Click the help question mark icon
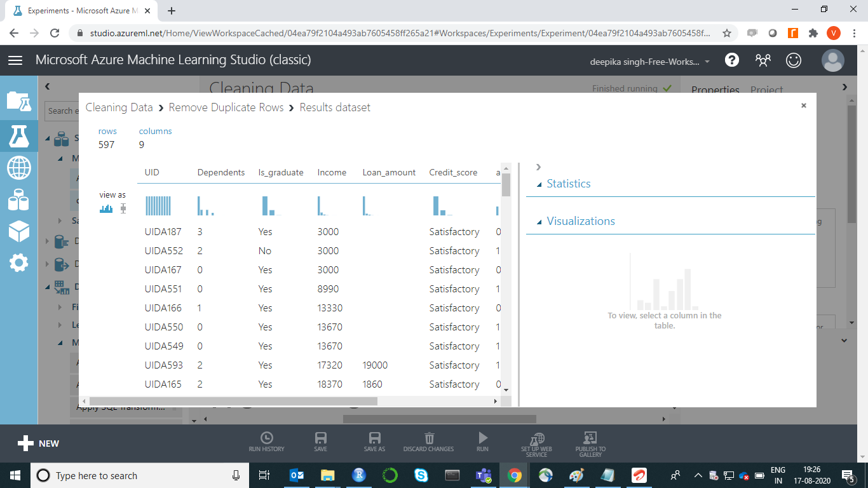868x488 pixels. 732,60
